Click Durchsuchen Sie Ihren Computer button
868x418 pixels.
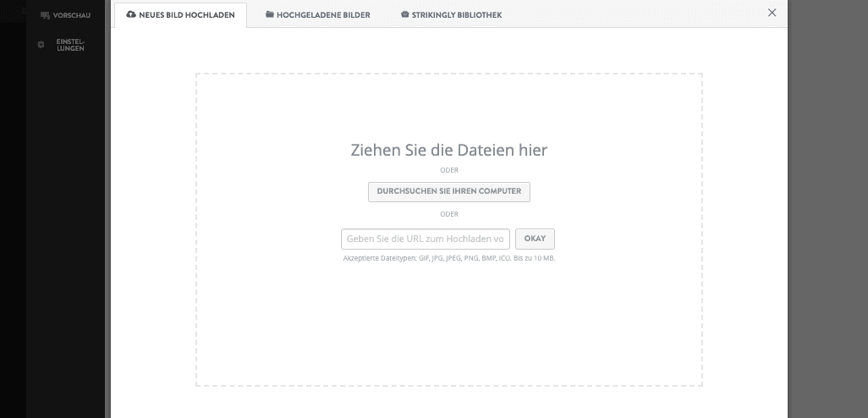click(449, 191)
